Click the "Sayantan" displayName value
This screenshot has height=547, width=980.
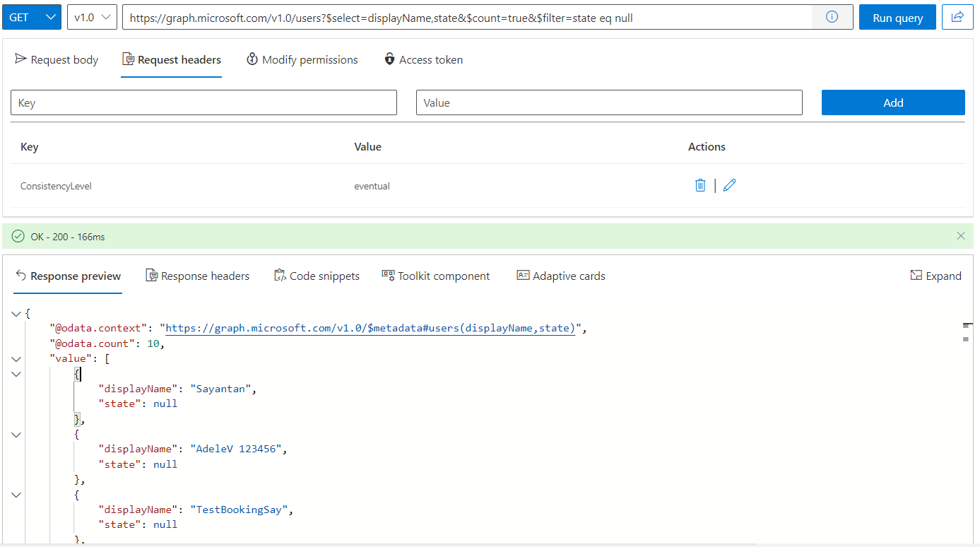222,389
